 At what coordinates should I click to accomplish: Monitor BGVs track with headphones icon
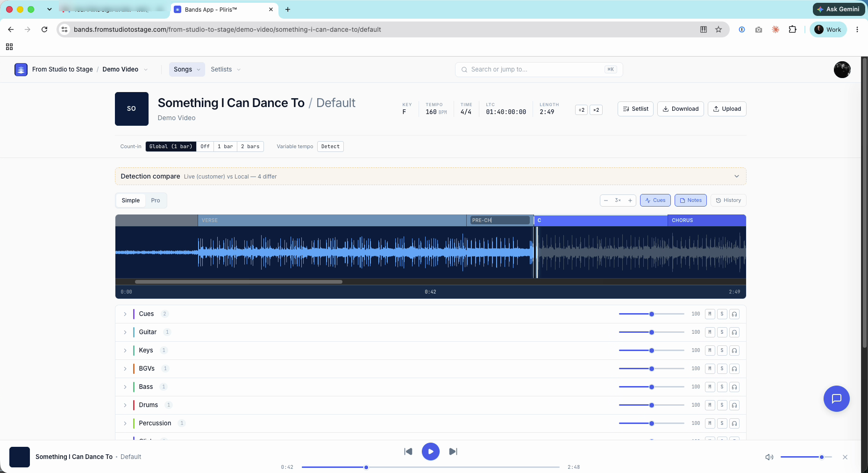click(x=734, y=369)
